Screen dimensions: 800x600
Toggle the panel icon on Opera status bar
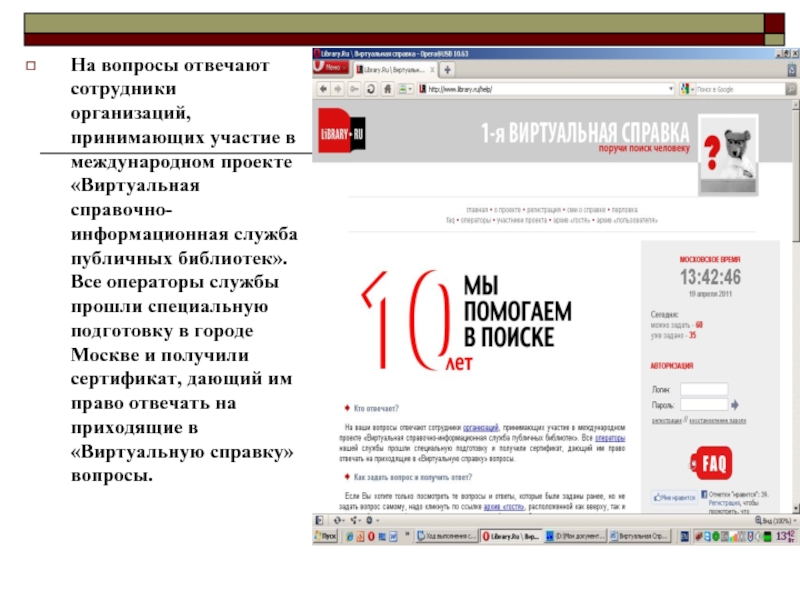click(x=319, y=520)
